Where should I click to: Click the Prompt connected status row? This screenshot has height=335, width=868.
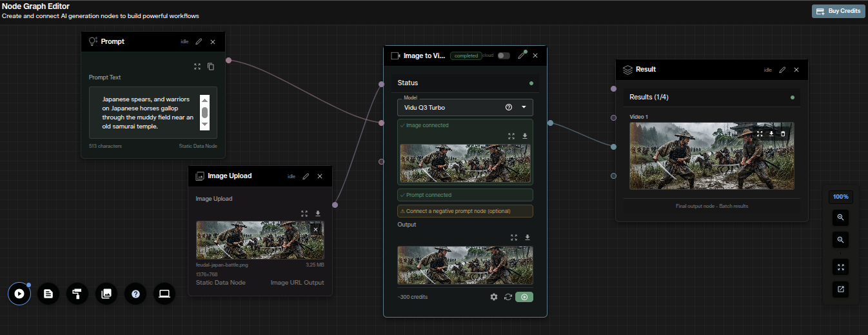(465, 195)
